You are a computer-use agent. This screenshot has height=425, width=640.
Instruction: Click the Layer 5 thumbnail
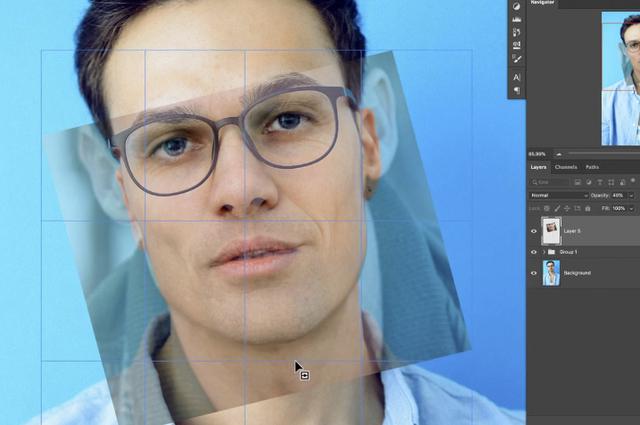(551, 231)
